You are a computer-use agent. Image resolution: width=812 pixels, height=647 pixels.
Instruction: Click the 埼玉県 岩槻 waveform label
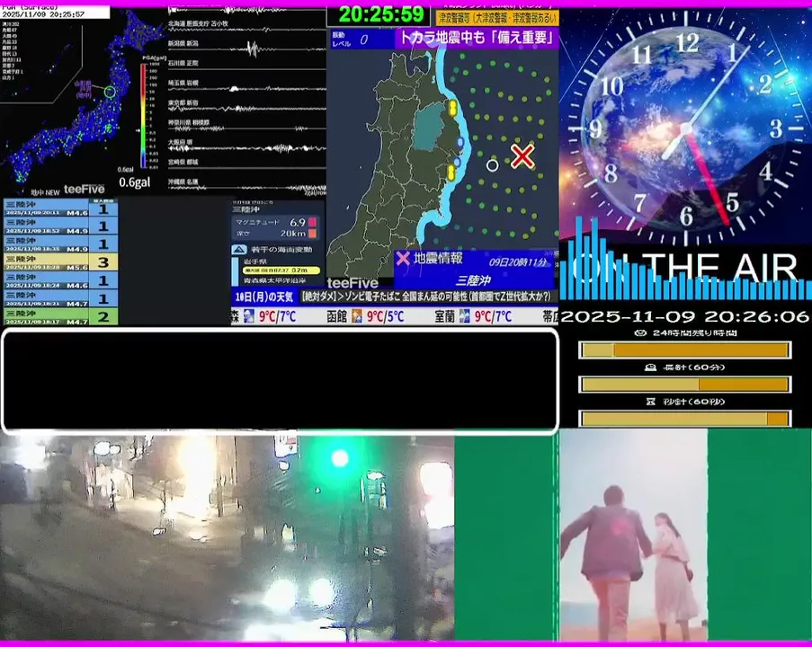[x=183, y=83]
